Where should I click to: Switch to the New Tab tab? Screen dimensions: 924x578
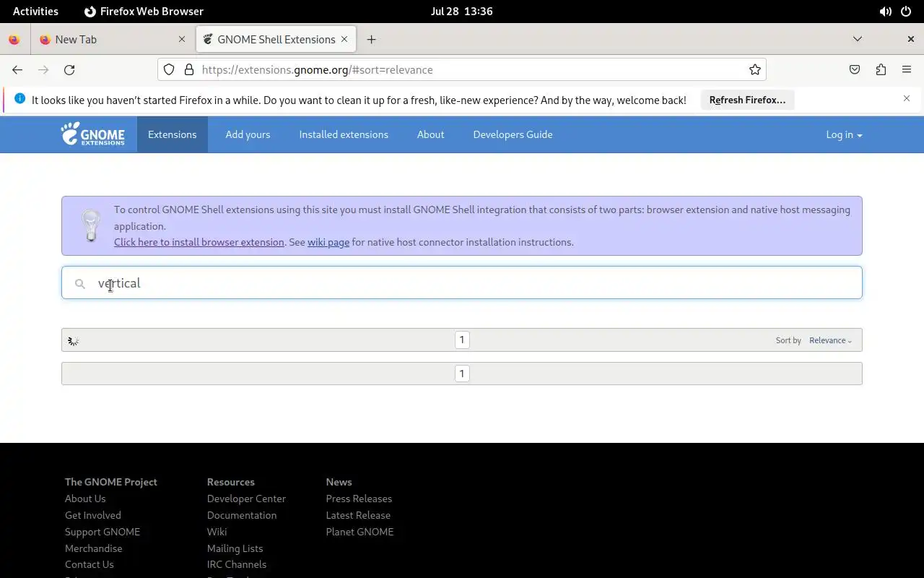[x=112, y=39]
